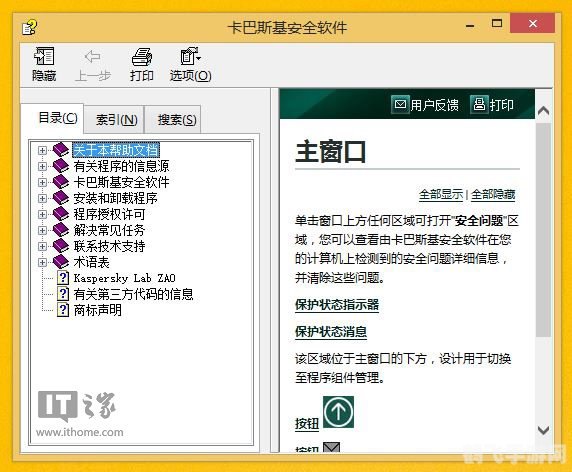572x472 pixels.
Task: Click the book icon beside 解决常见任务
Action: click(61, 230)
